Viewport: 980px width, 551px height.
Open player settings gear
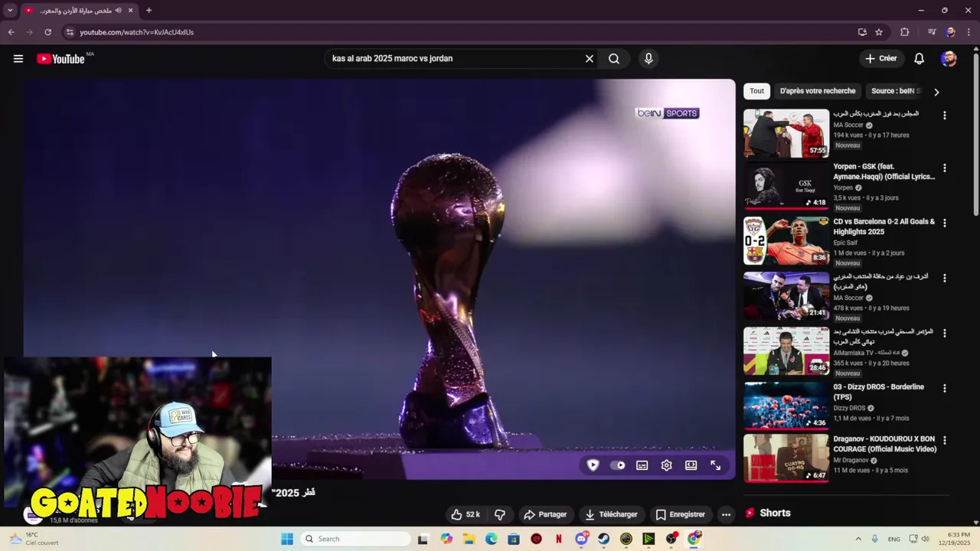[x=667, y=465]
